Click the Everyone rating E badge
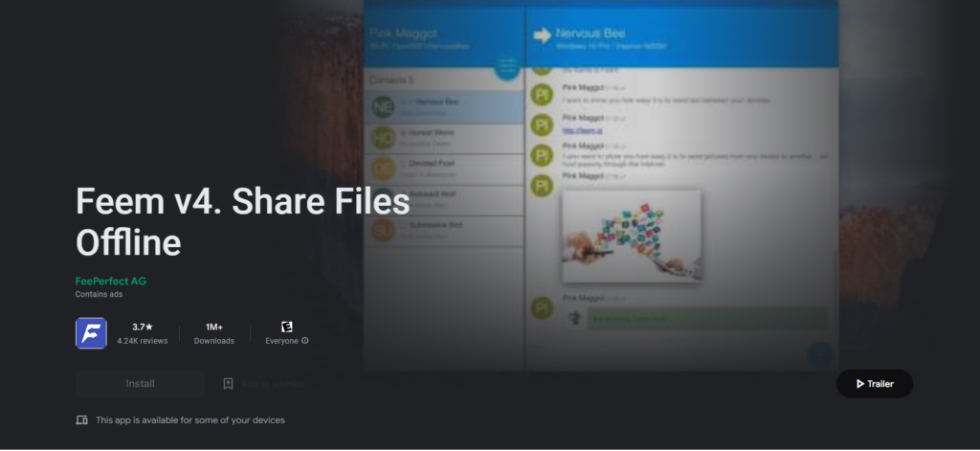 pos(287,327)
